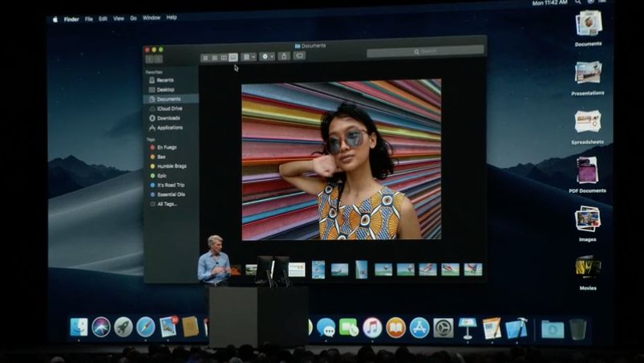Launch Siri from the Dock
The image size is (644, 363).
tap(101, 327)
